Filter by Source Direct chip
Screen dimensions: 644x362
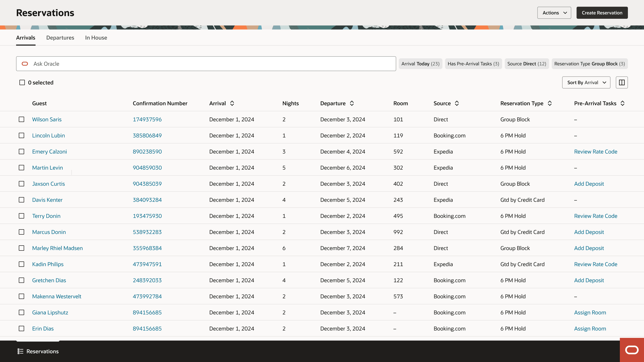(x=527, y=64)
